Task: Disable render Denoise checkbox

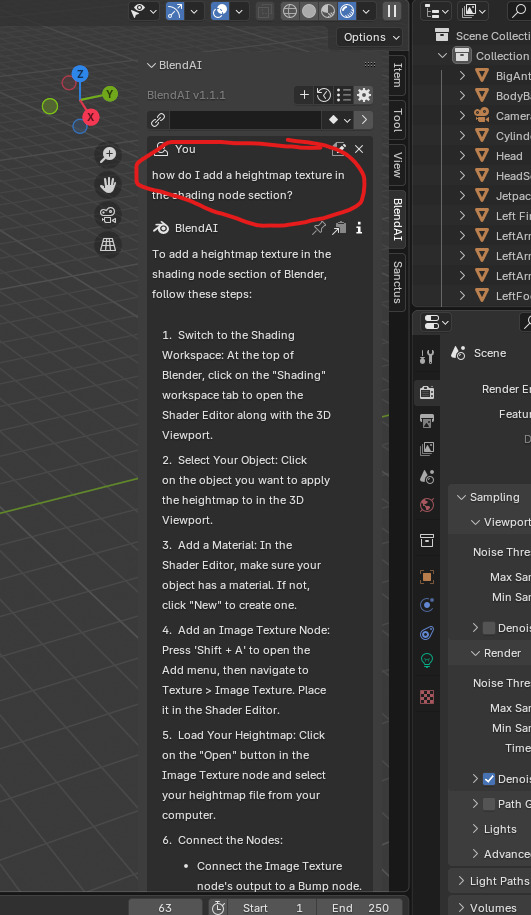Action: pos(489,779)
